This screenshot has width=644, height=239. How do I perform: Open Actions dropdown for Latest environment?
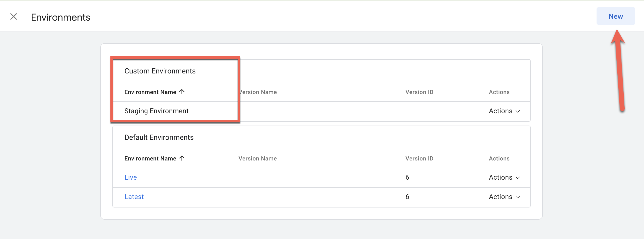click(504, 197)
